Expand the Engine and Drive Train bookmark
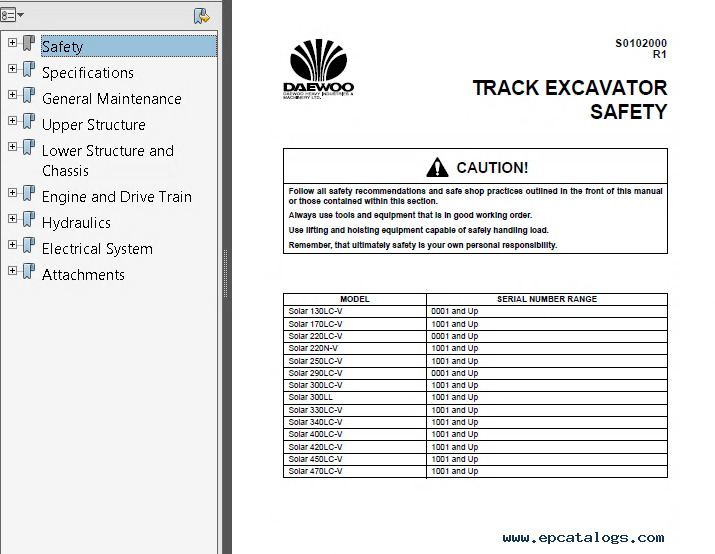This screenshot has width=715, height=554. click(x=12, y=192)
